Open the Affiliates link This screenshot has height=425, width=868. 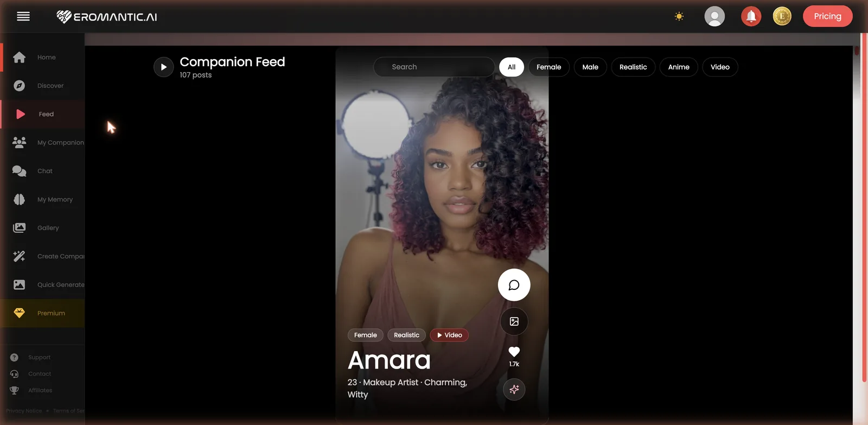click(x=40, y=390)
